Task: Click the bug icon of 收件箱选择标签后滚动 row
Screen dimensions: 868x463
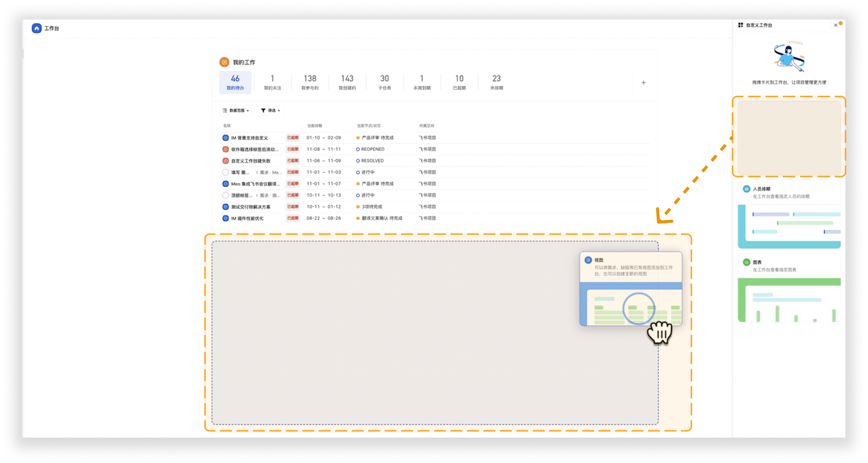Action: pos(226,149)
